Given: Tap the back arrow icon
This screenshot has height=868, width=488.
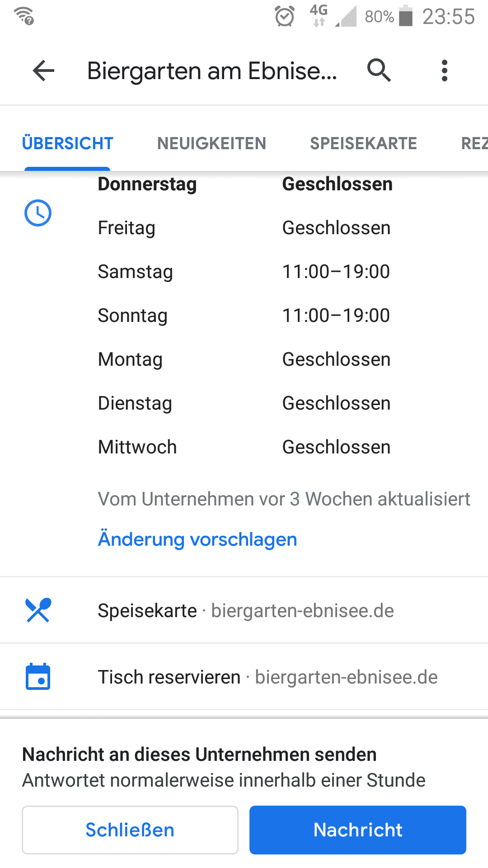Looking at the screenshot, I should 43,71.
